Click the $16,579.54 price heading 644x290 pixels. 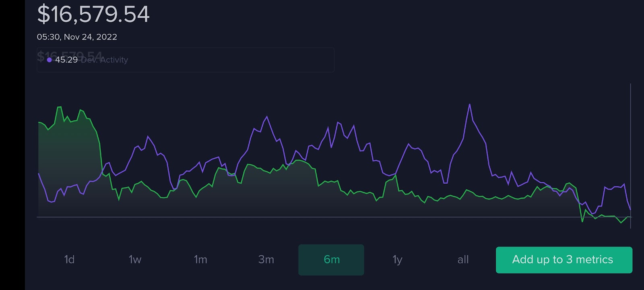pos(93,14)
